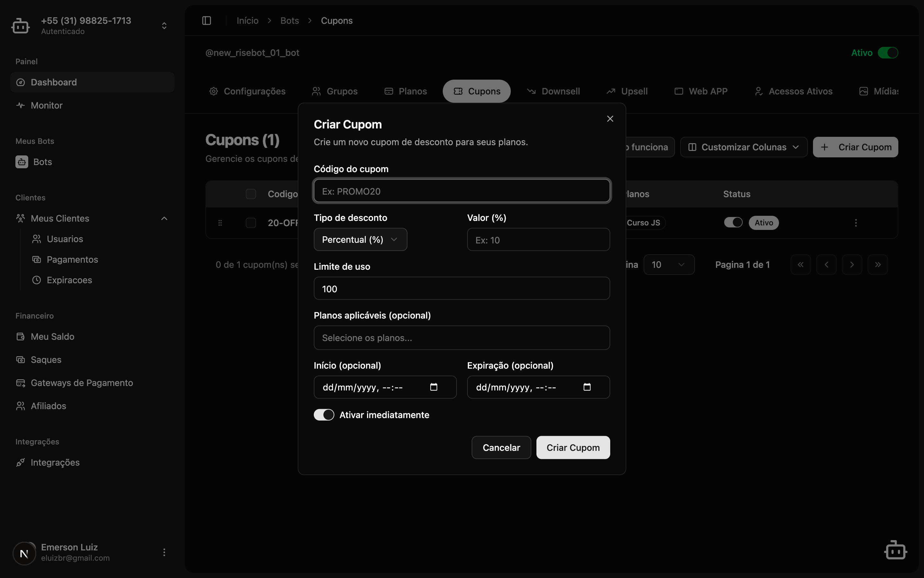Open the chat bot icon at bottom right
The image size is (924, 578).
[x=895, y=550]
